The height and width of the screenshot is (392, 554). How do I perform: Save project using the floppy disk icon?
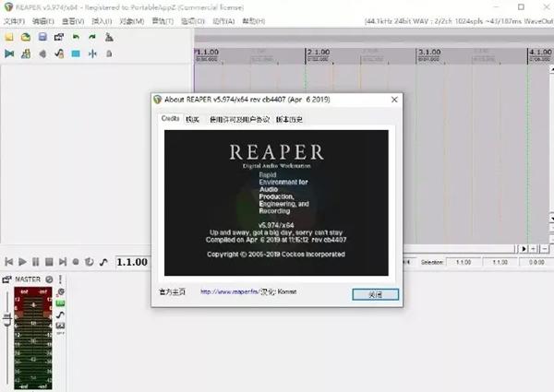[x=42, y=37]
